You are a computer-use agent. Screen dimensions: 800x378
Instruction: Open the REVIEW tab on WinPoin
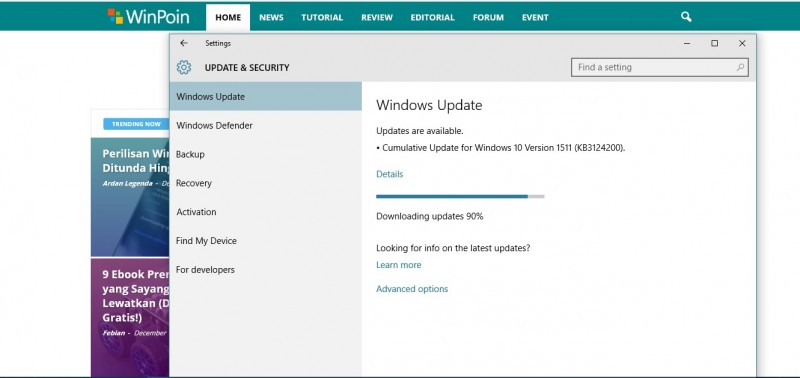[377, 17]
